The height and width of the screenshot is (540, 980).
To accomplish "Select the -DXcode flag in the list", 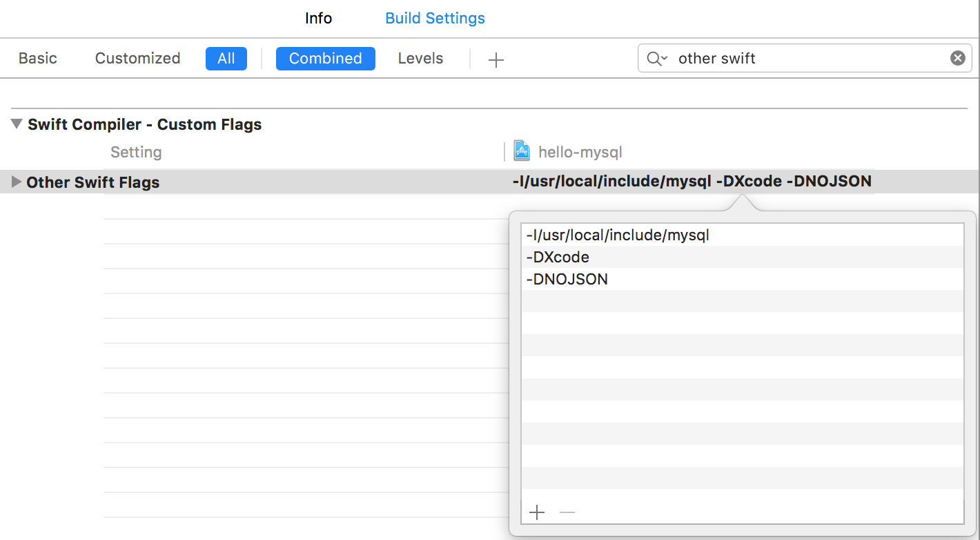I will 558,257.
